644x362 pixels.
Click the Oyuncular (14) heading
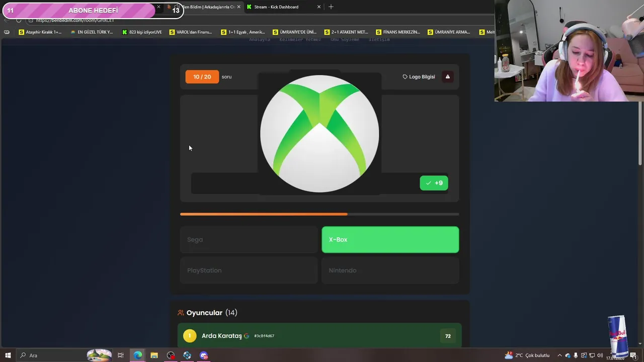coord(212,313)
